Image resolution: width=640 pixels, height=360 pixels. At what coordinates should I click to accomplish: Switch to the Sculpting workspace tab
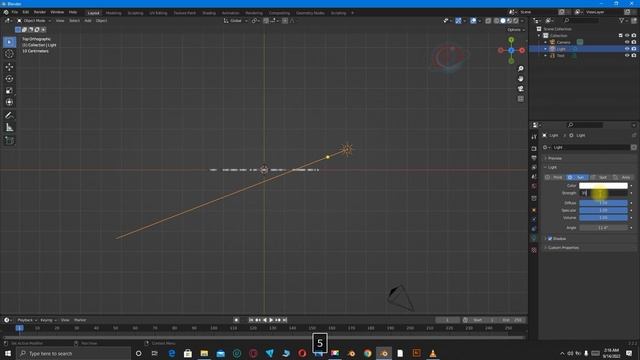point(135,13)
